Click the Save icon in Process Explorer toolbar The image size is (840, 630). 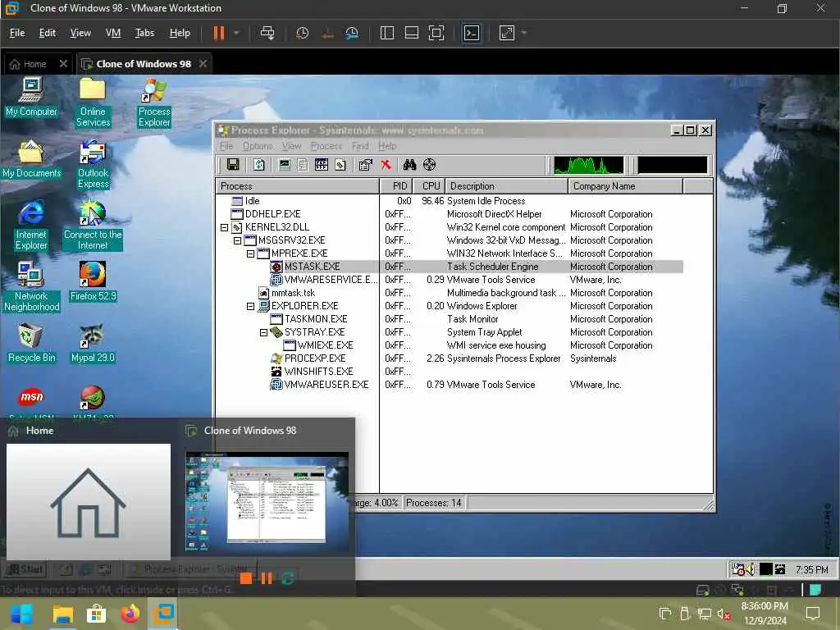click(x=233, y=164)
